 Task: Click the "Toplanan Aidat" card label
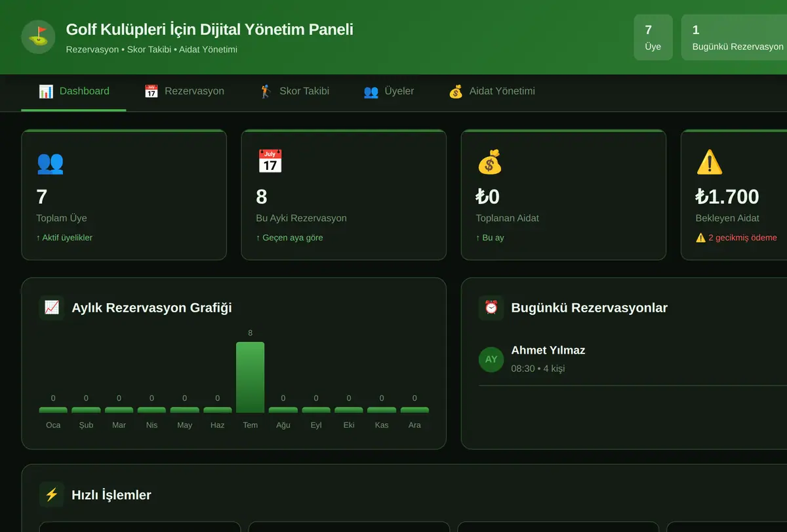click(508, 218)
